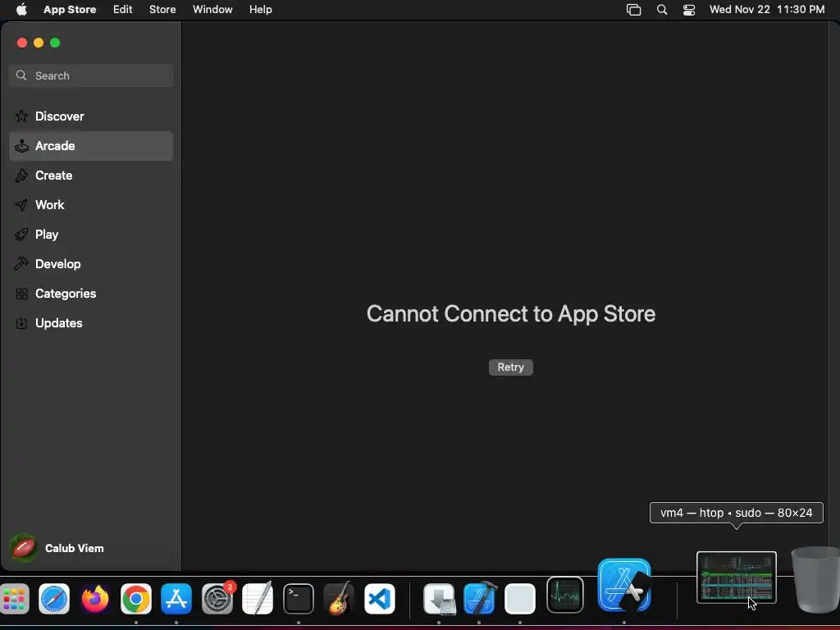840x630 pixels.
Task: Select Develop in the sidebar
Action: [x=91, y=263]
